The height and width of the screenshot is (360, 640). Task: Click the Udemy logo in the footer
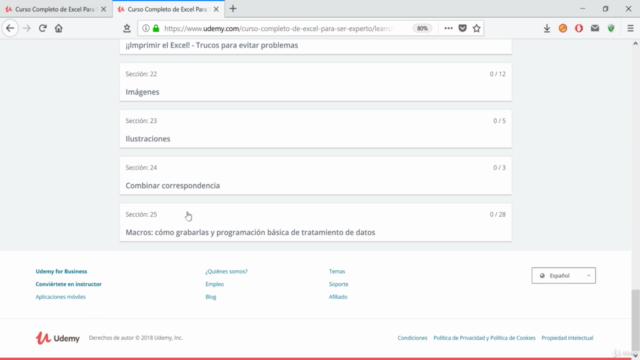[x=58, y=338]
